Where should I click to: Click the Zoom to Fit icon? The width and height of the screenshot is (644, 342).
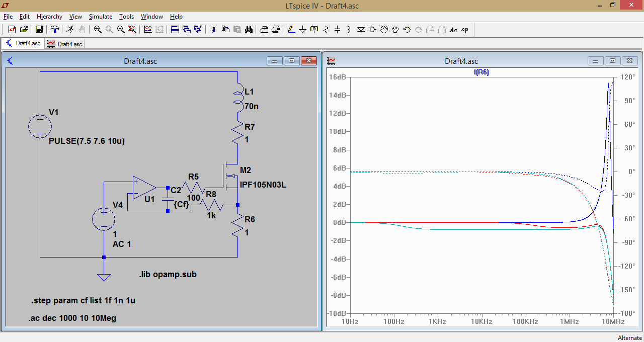(x=132, y=30)
